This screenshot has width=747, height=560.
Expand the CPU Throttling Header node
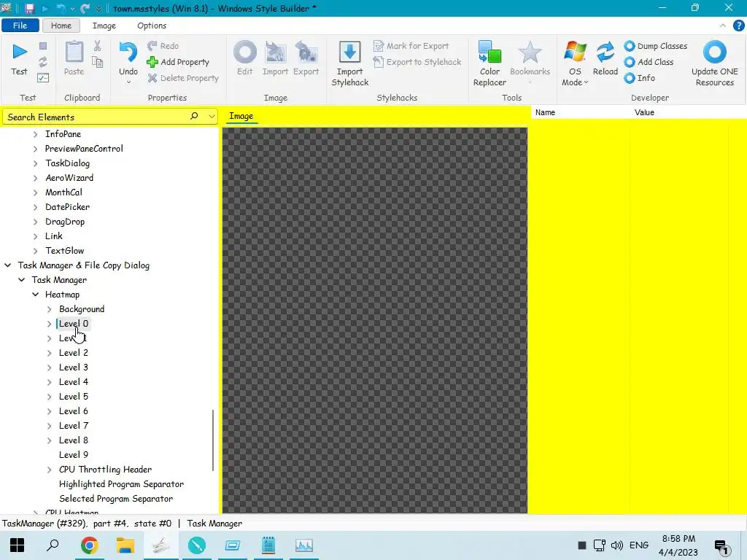(x=49, y=470)
